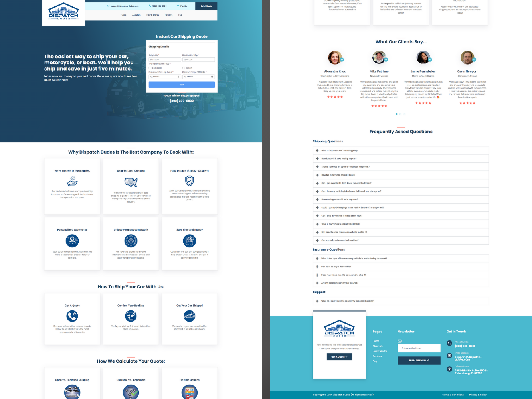Expand 'How much gas should be in my tank?'
The image size is (532, 399).
pos(401,199)
